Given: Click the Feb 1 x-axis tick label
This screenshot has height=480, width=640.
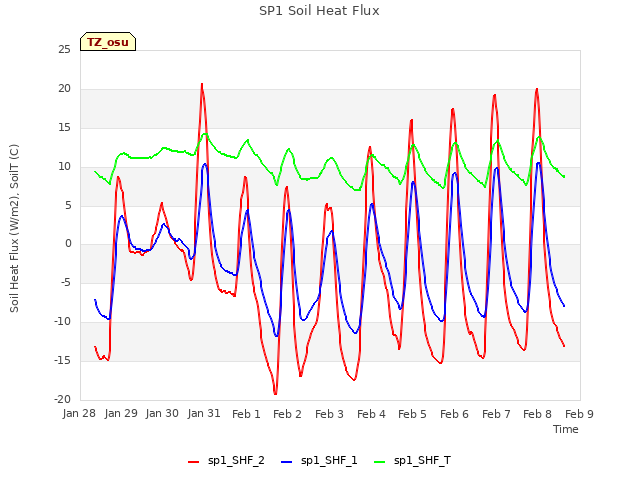Looking at the screenshot, I should coord(246,414).
